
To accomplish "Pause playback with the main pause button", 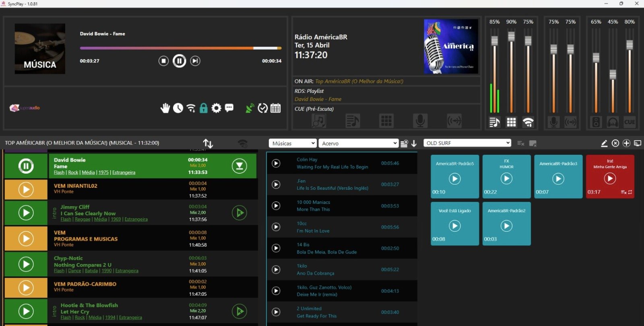I will click(x=179, y=61).
